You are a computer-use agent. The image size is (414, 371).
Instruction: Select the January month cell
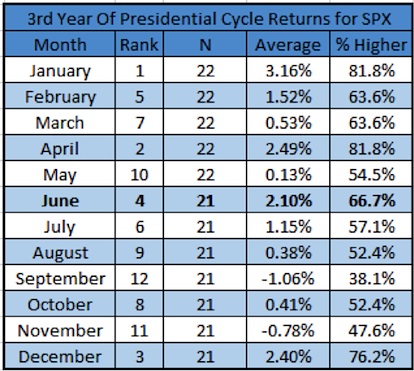pyautogui.click(x=60, y=70)
